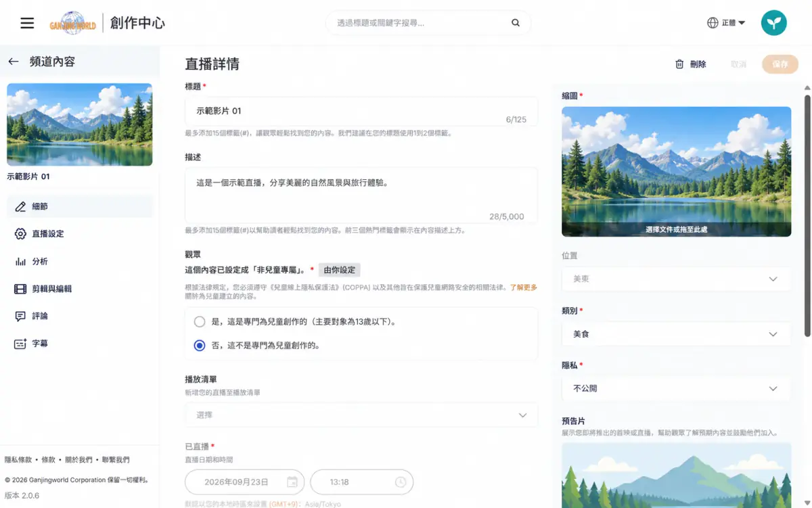
Task: Open the 細節 sidebar item
Action: [80, 206]
